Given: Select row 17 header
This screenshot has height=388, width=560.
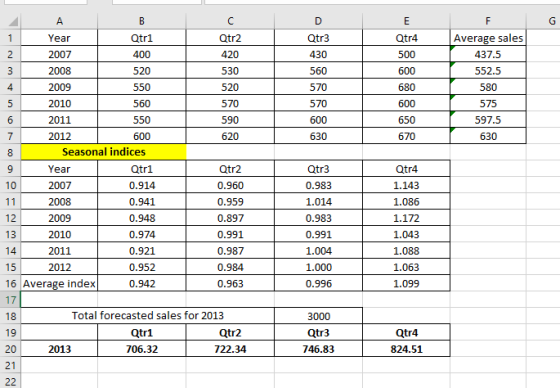Looking at the screenshot, I should point(10,300).
